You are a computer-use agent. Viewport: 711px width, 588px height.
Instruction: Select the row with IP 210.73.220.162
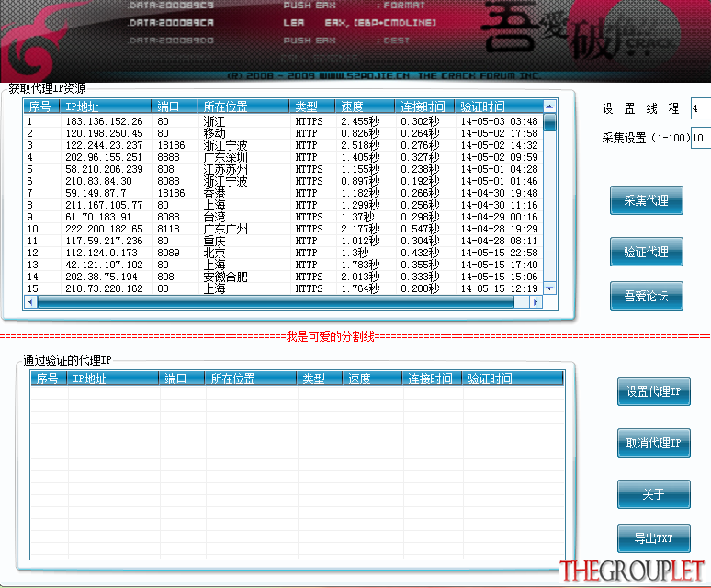pos(284,288)
